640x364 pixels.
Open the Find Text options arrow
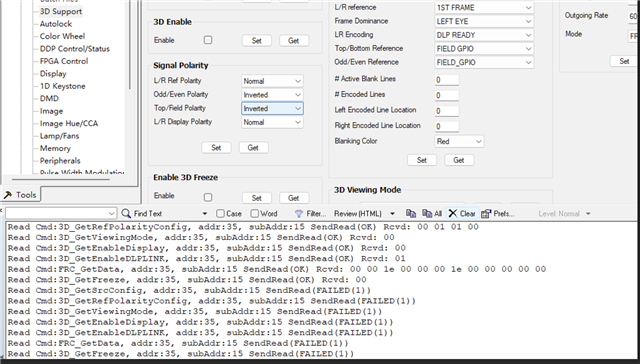(x=204, y=213)
